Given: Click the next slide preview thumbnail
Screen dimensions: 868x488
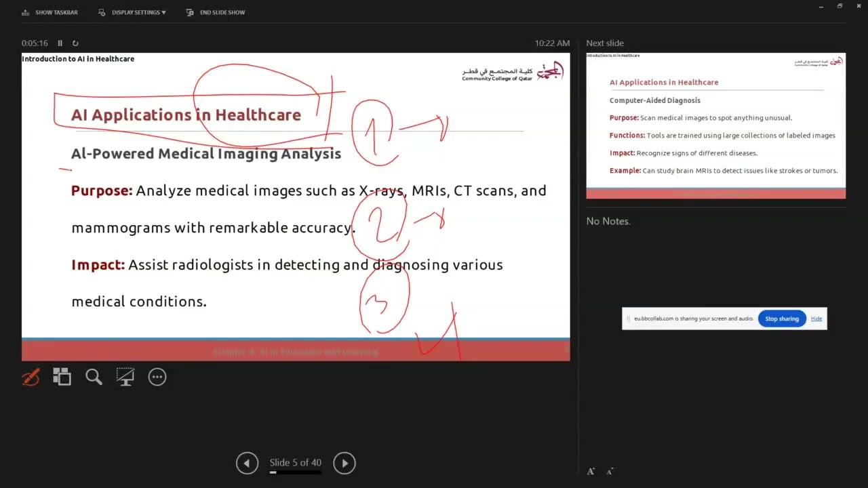Looking at the screenshot, I should pyautogui.click(x=716, y=125).
